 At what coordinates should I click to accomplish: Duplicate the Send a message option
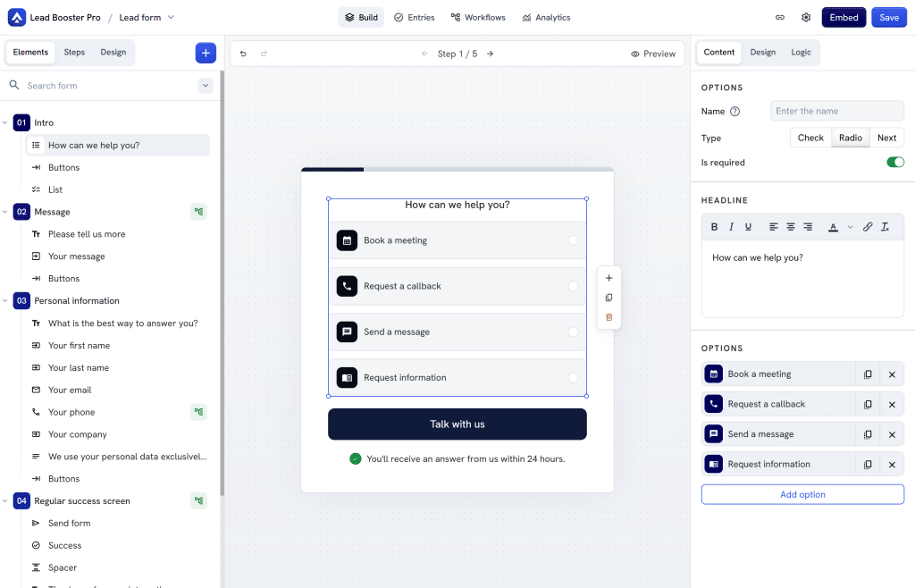coord(868,434)
